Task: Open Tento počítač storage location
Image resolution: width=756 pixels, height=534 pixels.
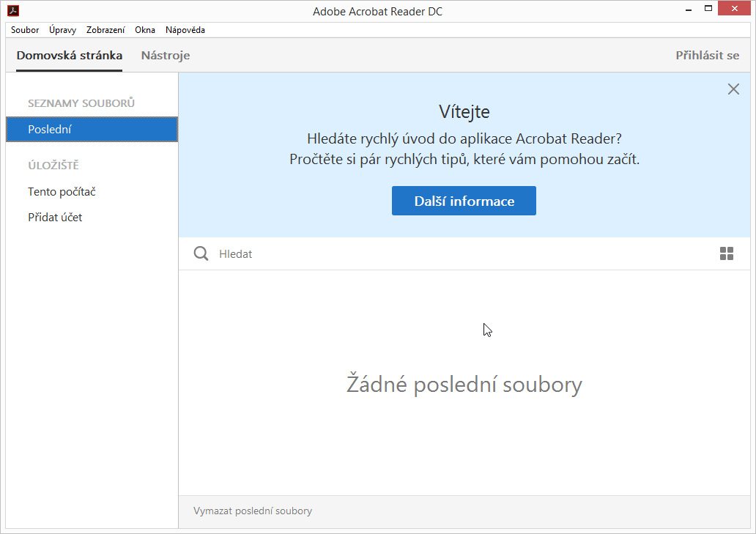Action: 62,191
